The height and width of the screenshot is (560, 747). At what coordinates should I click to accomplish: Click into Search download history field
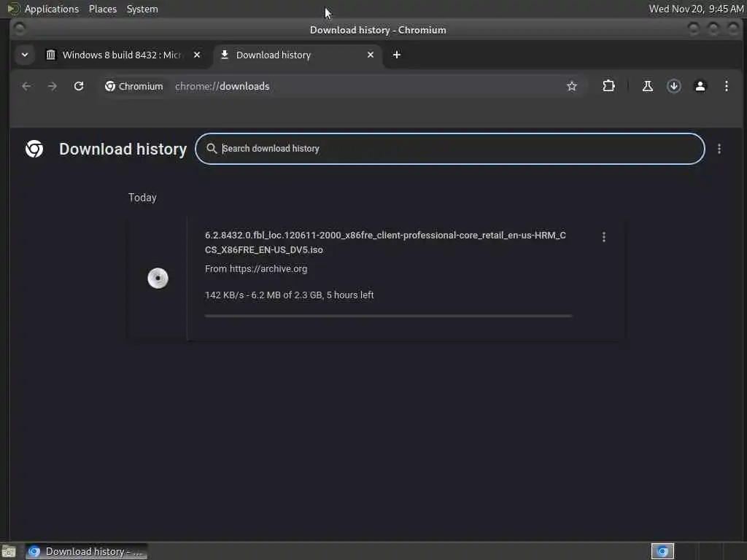pyautogui.click(x=449, y=149)
